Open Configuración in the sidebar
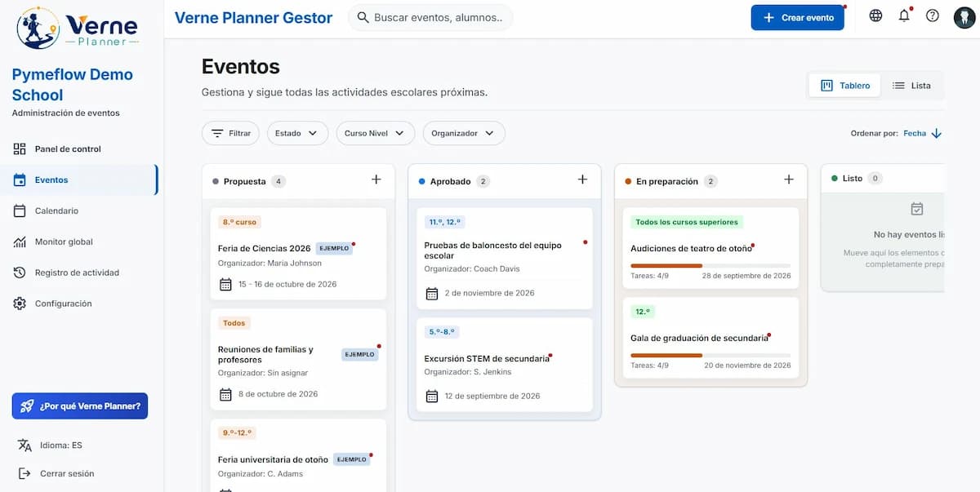The width and height of the screenshot is (980, 492). (x=80, y=304)
